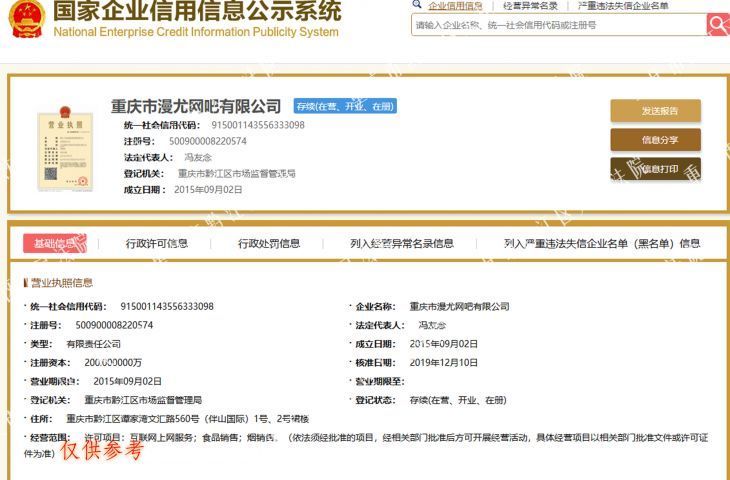Click the company title 重庆市漫尤网吧有限公司
730x480 pixels.
pyautogui.click(x=196, y=106)
